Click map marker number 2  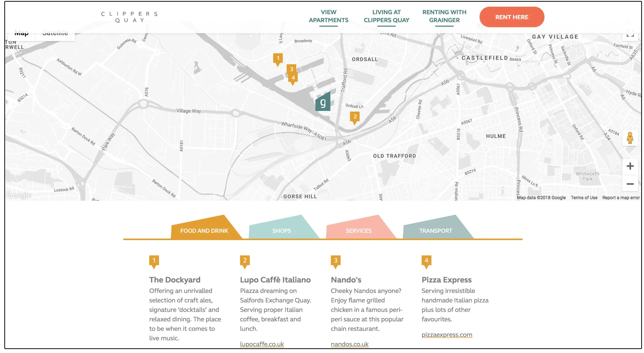click(x=355, y=117)
